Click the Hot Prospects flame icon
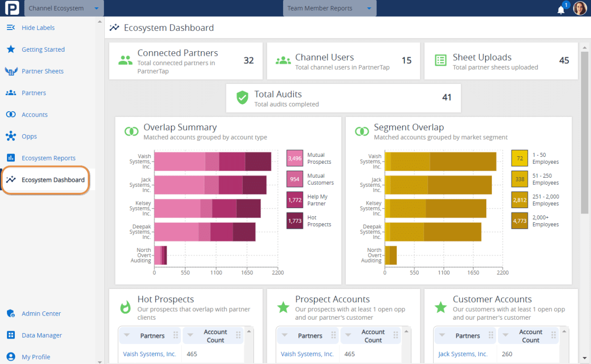 coord(124,305)
